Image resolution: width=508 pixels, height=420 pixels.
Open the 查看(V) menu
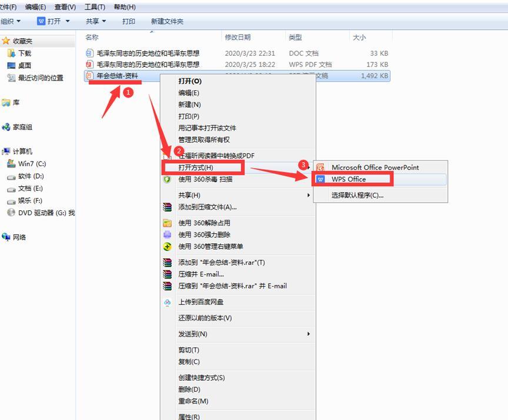pos(65,7)
